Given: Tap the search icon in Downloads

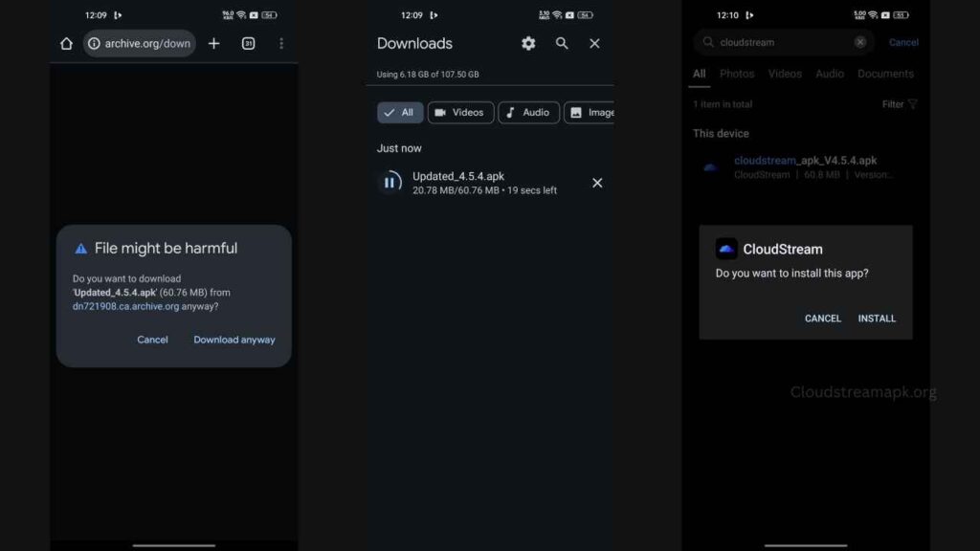Looking at the screenshot, I should coord(562,43).
